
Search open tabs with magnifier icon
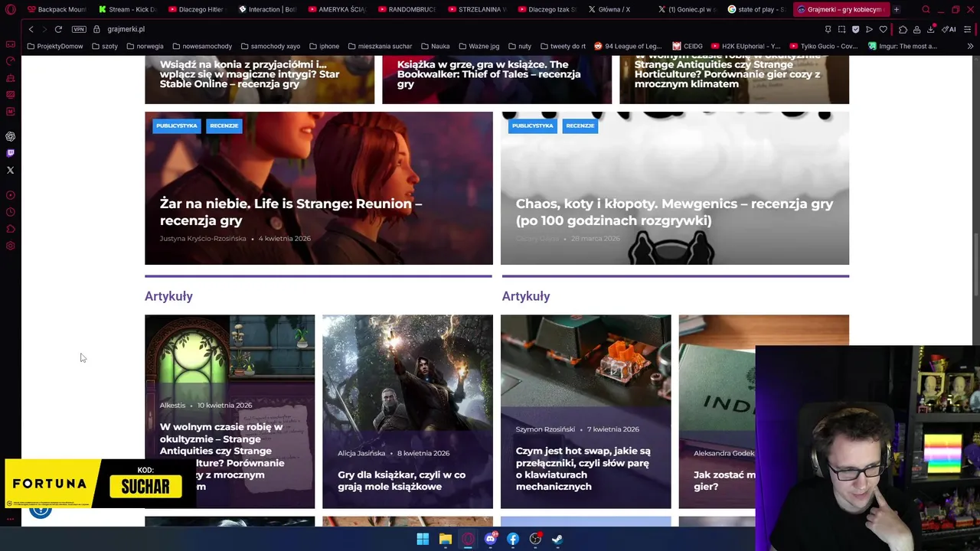click(x=926, y=9)
